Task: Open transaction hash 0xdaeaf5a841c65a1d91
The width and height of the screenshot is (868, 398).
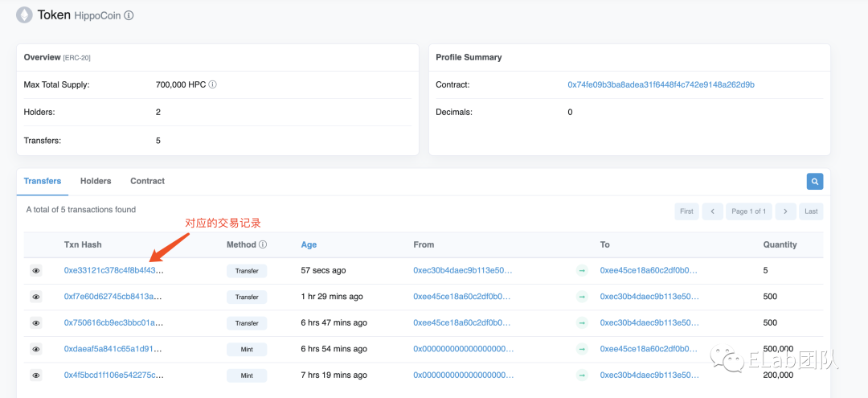Action: point(113,349)
